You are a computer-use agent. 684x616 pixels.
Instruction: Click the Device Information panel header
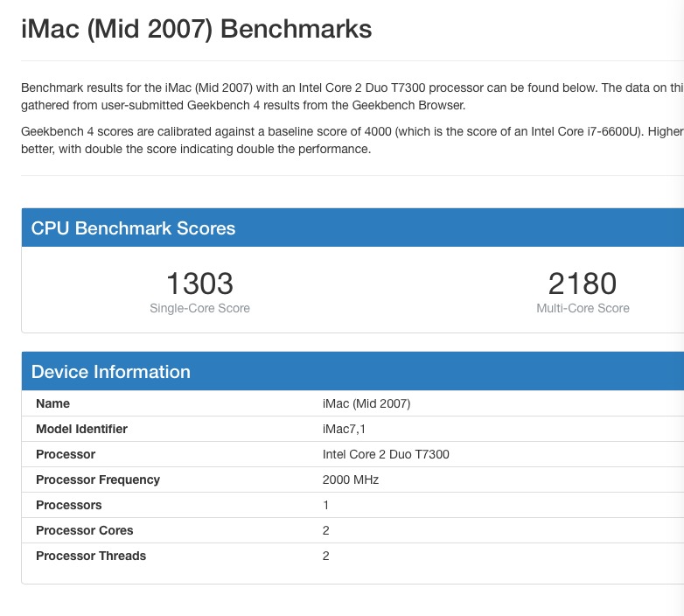pyautogui.click(x=110, y=372)
